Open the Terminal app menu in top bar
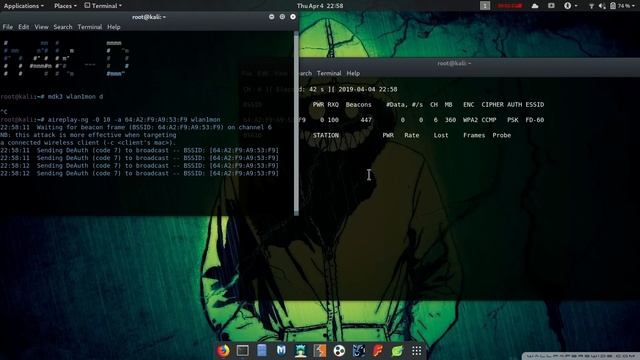 click(103, 6)
